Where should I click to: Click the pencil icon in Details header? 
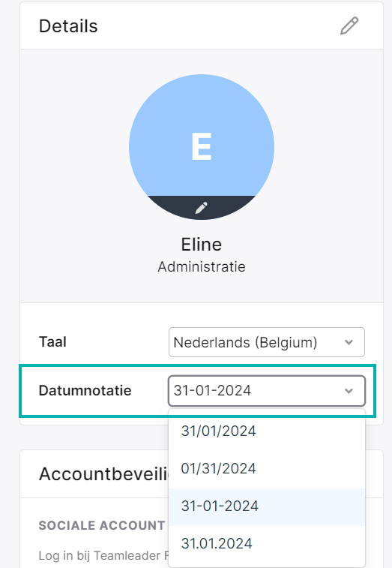pos(349,26)
